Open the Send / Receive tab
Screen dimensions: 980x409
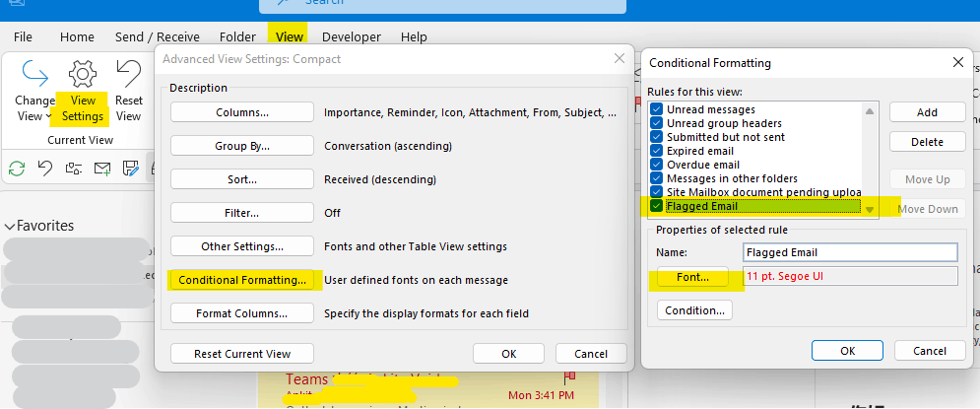[x=157, y=36]
